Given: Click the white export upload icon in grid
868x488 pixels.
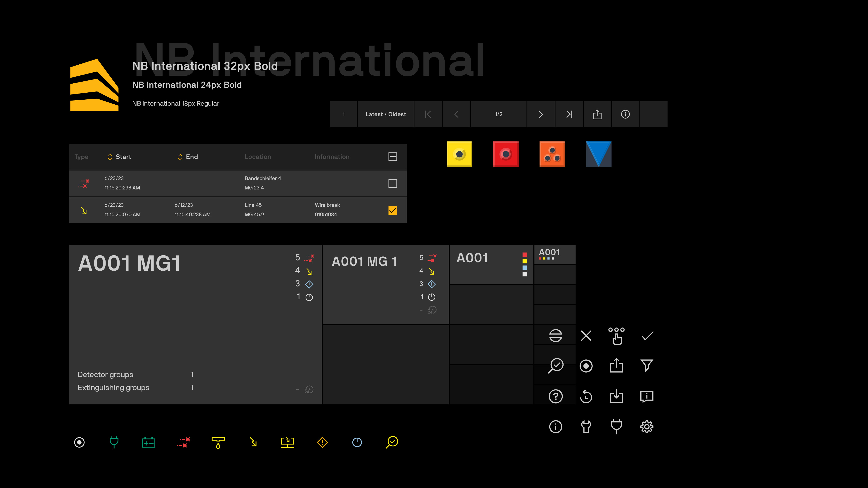Looking at the screenshot, I should (616, 365).
